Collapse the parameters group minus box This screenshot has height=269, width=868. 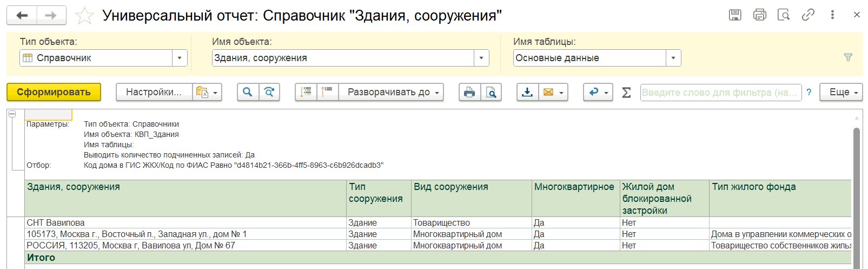12,114
